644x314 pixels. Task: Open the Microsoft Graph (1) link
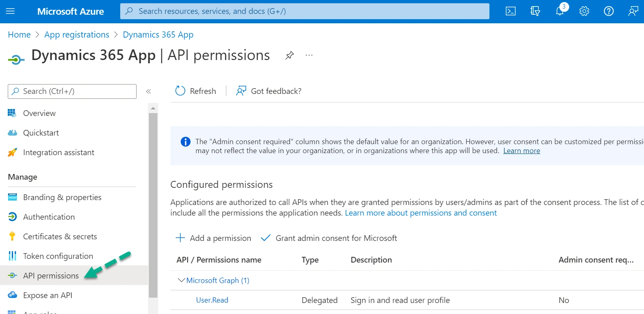coord(218,281)
